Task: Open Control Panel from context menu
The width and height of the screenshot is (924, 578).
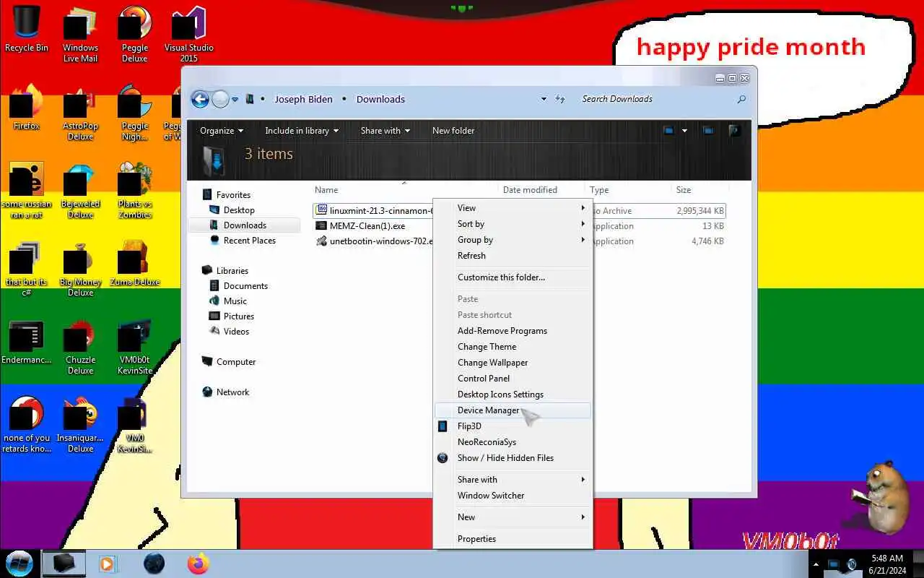Action: [513, 379]
